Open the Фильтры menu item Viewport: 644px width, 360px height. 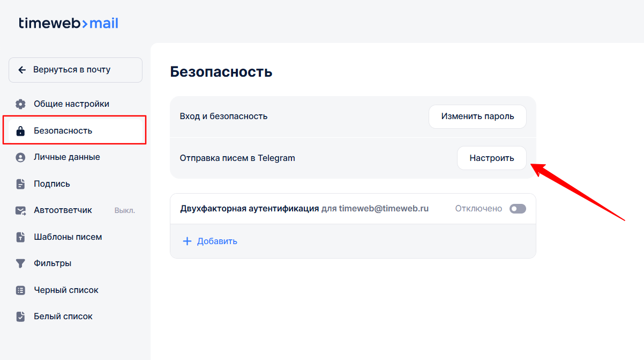click(53, 263)
